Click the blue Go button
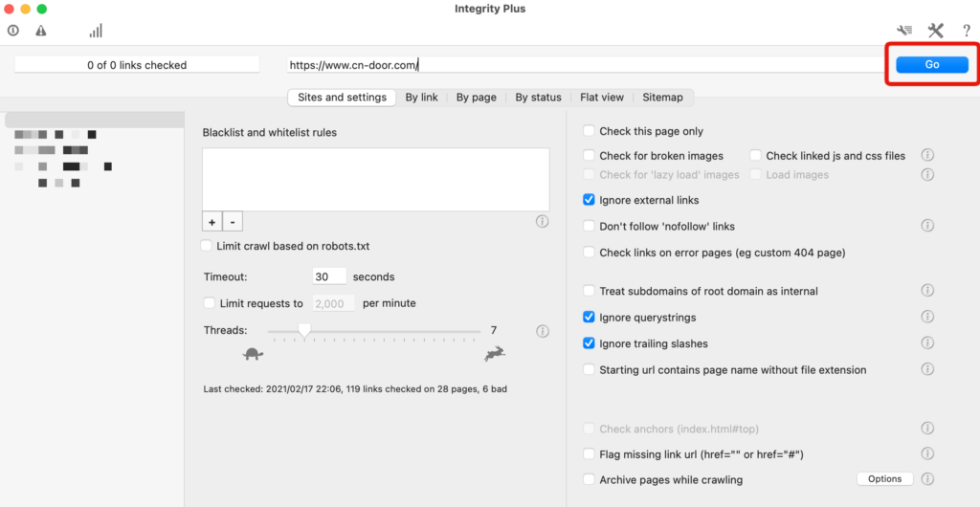The height and width of the screenshot is (507, 980). coord(932,64)
